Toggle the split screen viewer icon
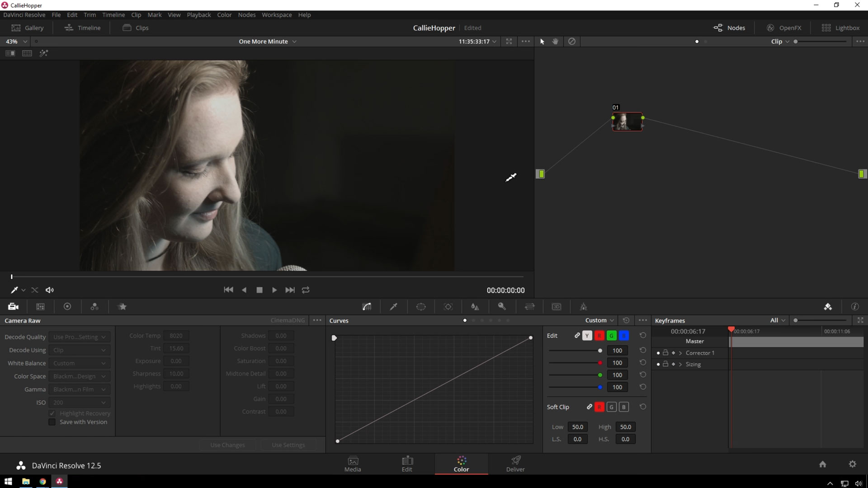The height and width of the screenshot is (488, 868). [27, 53]
